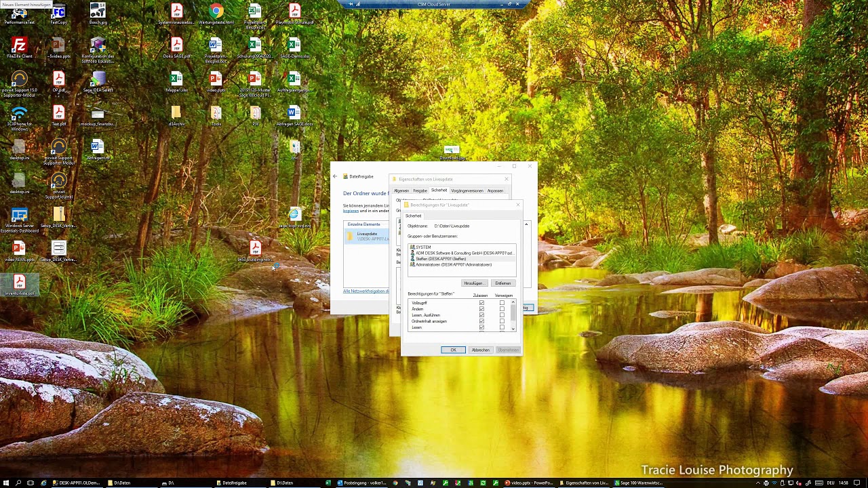The width and height of the screenshot is (868, 488).
Task: Open Sicherheit tab in Berechtigungen dialog
Action: coord(413,216)
